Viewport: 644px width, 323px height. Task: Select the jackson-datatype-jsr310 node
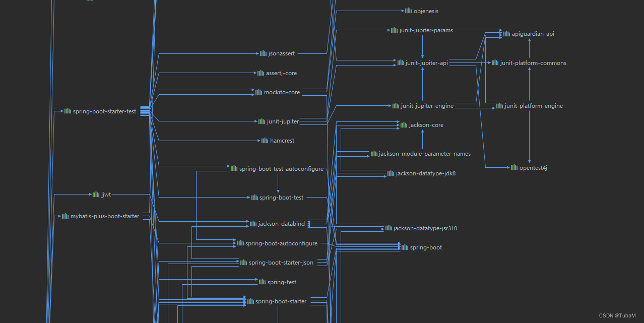[421, 228]
